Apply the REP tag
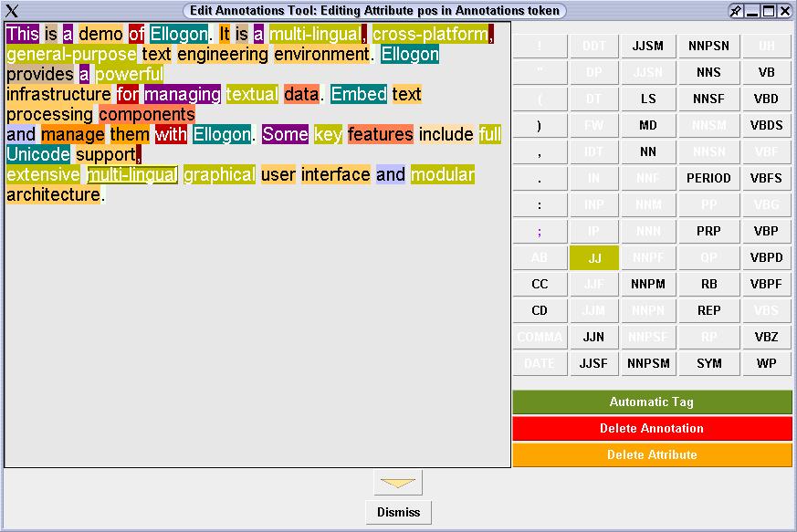 coord(708,310)
